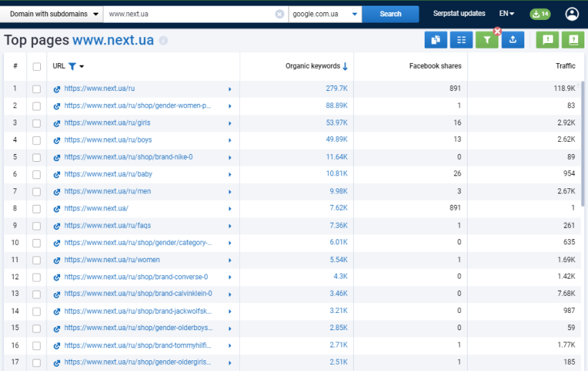
Task: Click the 279.7K organic keywords value
Action: pos(337,89)
